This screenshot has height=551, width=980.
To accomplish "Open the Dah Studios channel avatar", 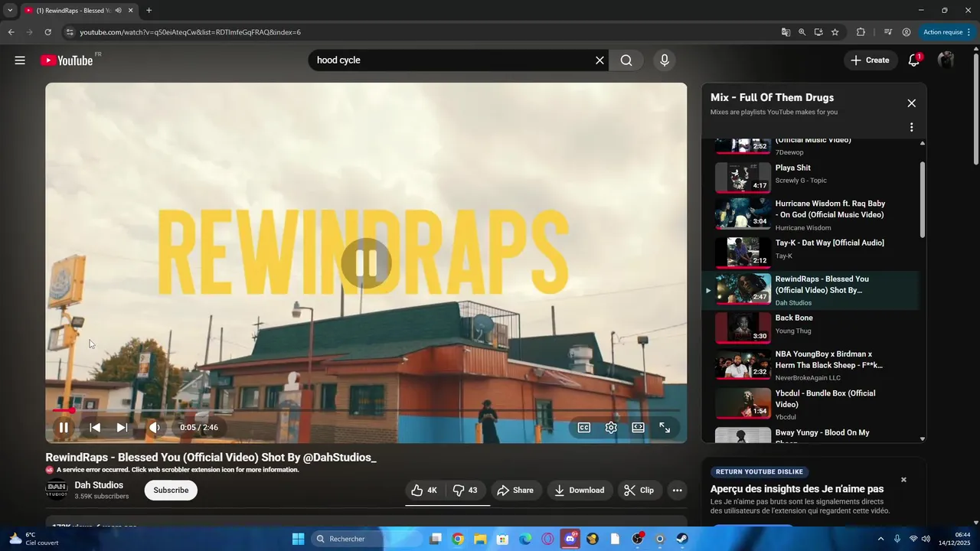I will tap(57, 490).
